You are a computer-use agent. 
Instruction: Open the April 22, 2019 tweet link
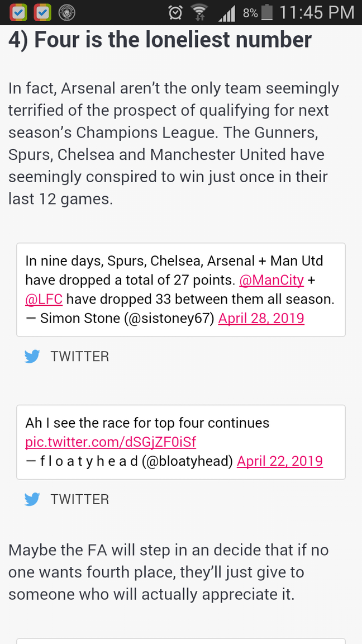pyautogui.click(x=279, y=461)
